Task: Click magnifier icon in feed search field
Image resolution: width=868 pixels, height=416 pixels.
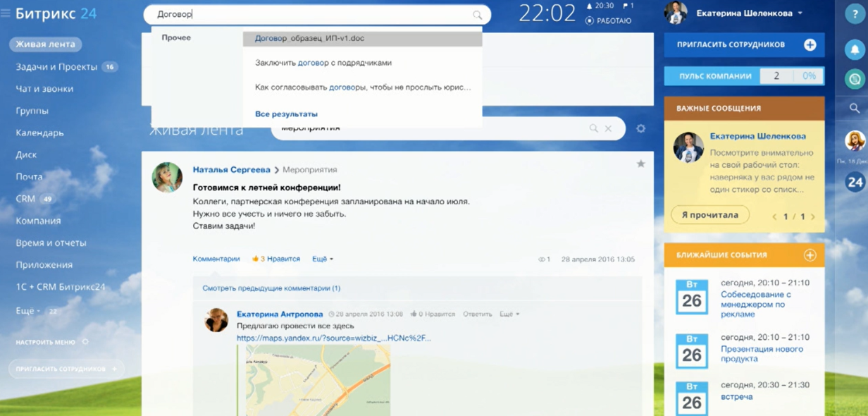Action: [x=593, y=128]
